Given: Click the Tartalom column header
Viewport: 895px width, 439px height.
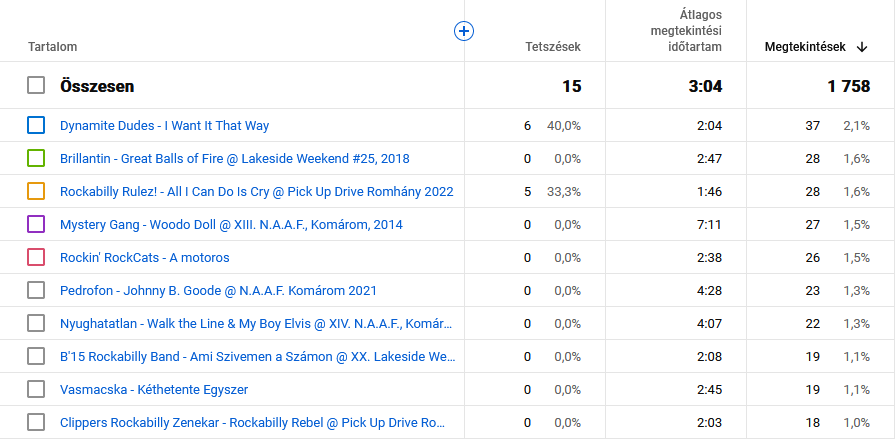Looking at the screenshot, I should pyautogui.click(x=53, y=47).
